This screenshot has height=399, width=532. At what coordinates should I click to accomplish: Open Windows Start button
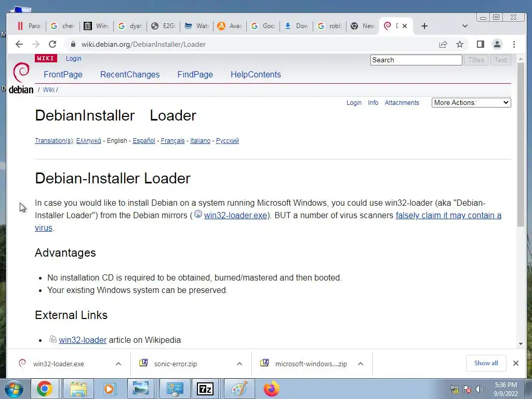pyautogui.click(x=14, y=389)
